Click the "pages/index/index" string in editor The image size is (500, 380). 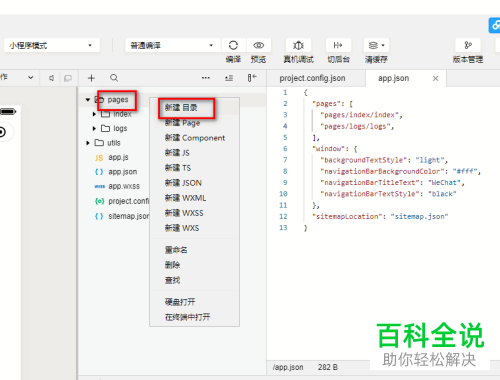pyautogui.click(x=359, y=115)
